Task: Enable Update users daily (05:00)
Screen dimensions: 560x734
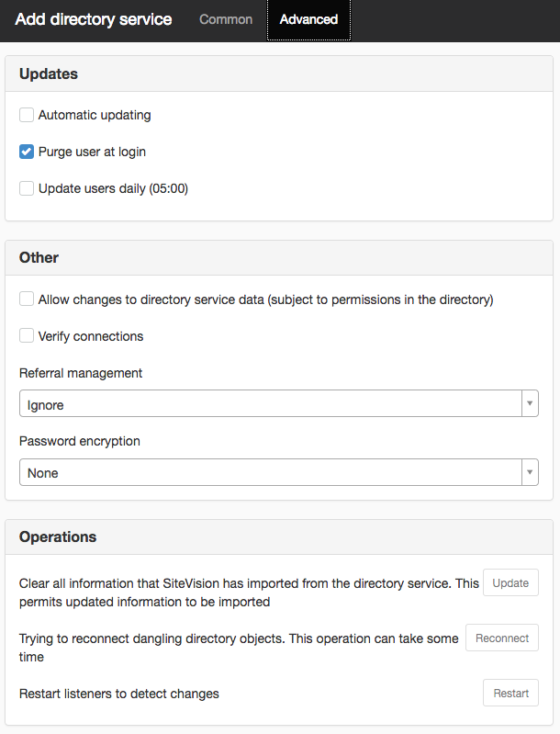Action: (x=27, y=188)
